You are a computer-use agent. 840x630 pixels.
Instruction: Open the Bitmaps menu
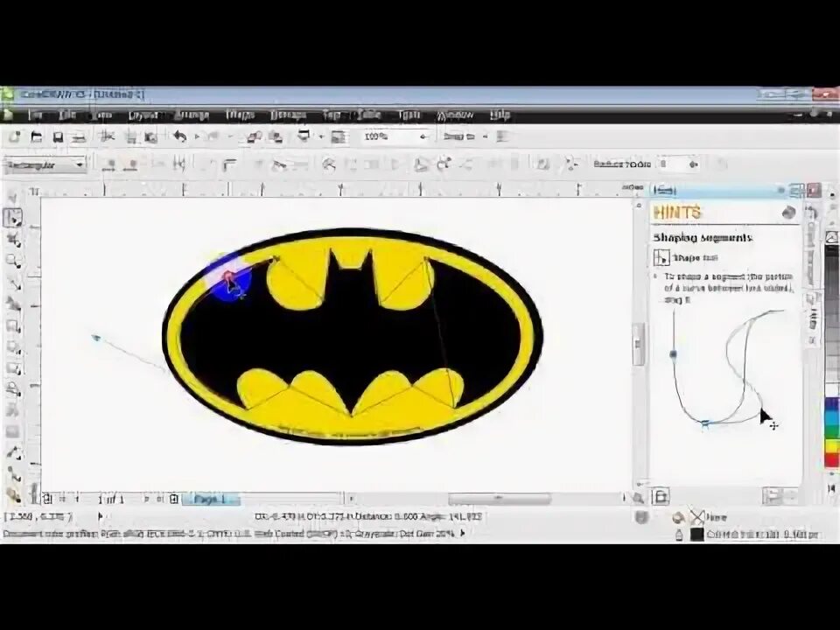click(288, 115)
